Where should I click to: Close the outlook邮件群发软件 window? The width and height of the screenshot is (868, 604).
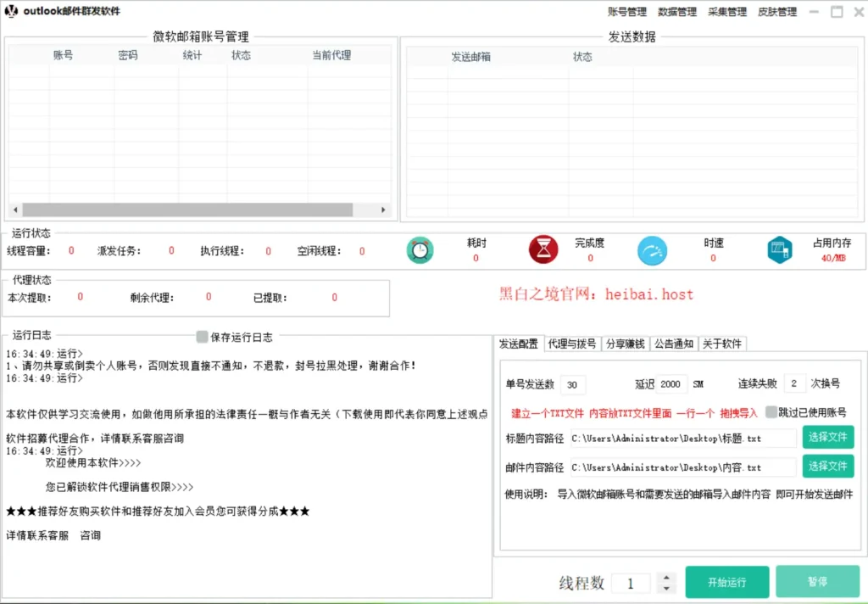point(859,12)
